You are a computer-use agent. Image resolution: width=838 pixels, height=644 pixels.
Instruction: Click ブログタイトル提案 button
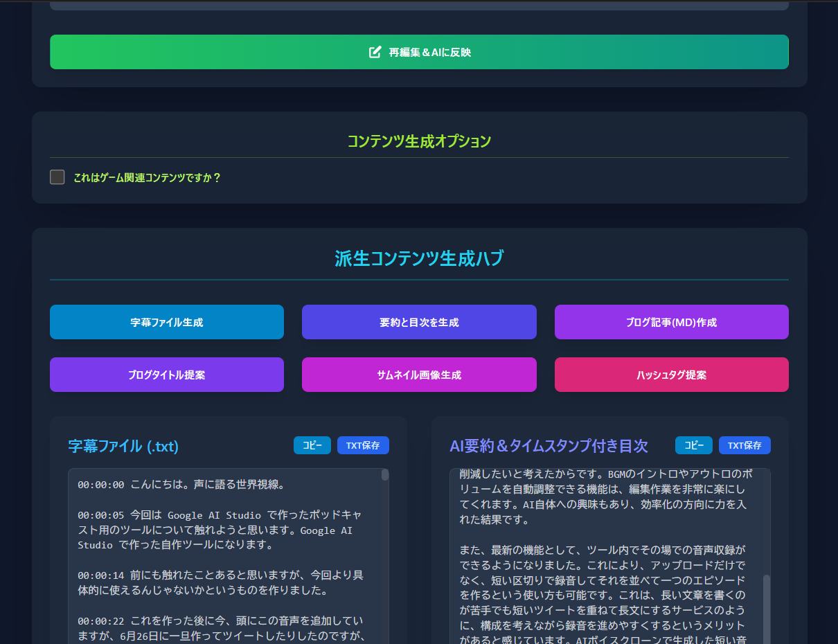pos(167,375)
